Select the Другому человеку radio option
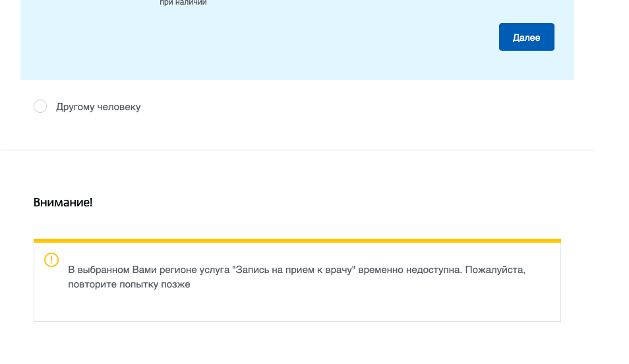 point(40,106)
